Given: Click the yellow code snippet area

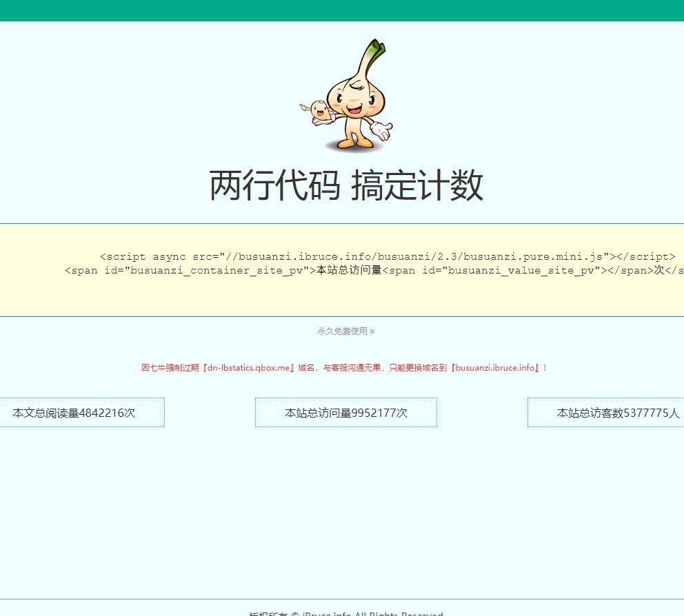Looking at the screenshot, I should tap(342, 269).
